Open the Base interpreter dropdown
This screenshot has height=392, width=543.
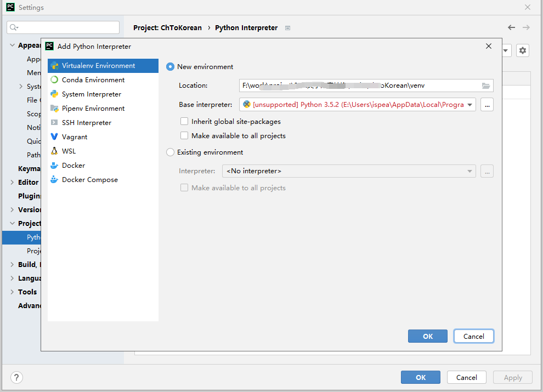tap(358, 105)
